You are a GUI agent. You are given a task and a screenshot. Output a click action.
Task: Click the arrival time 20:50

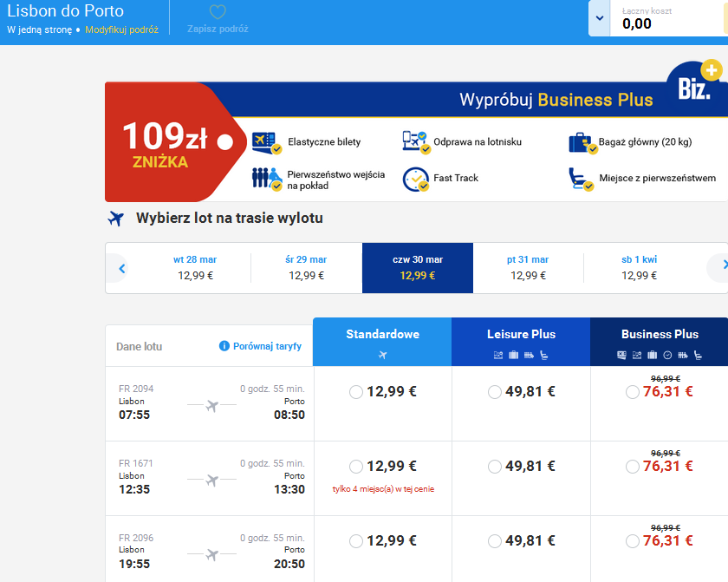tap(289, 565)
